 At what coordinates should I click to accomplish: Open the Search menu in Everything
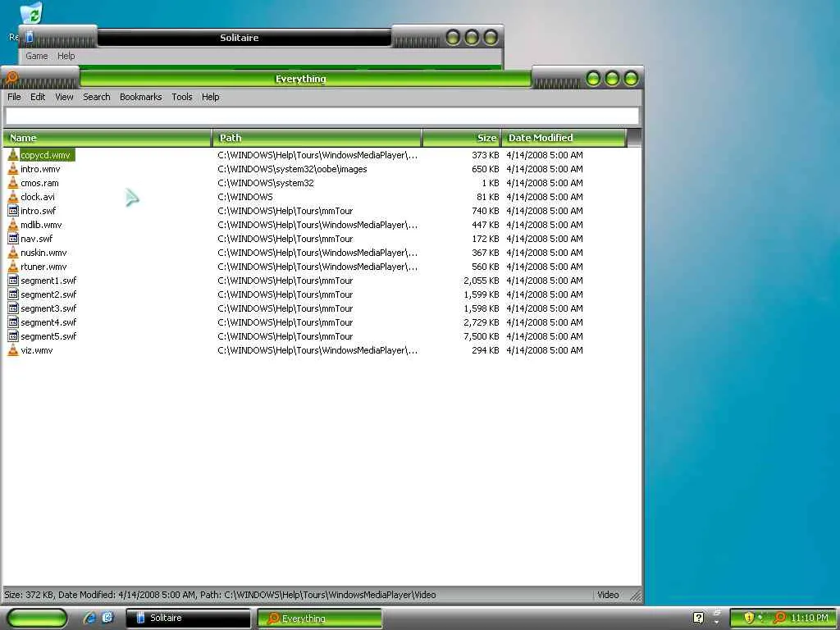97,97
